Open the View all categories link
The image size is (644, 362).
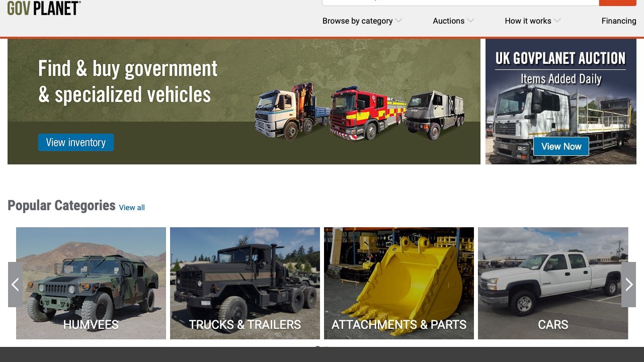[132, 207]
